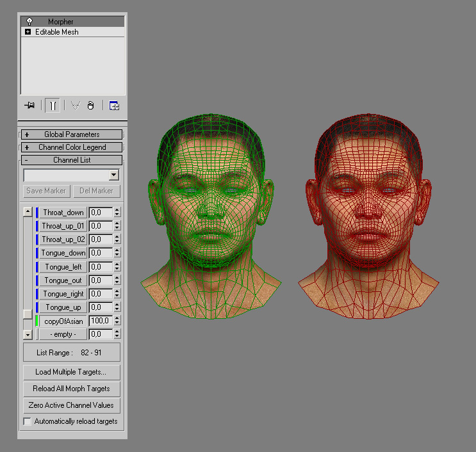
Task: Select the Throat_down morph channel button
Action: coord(63,213)
